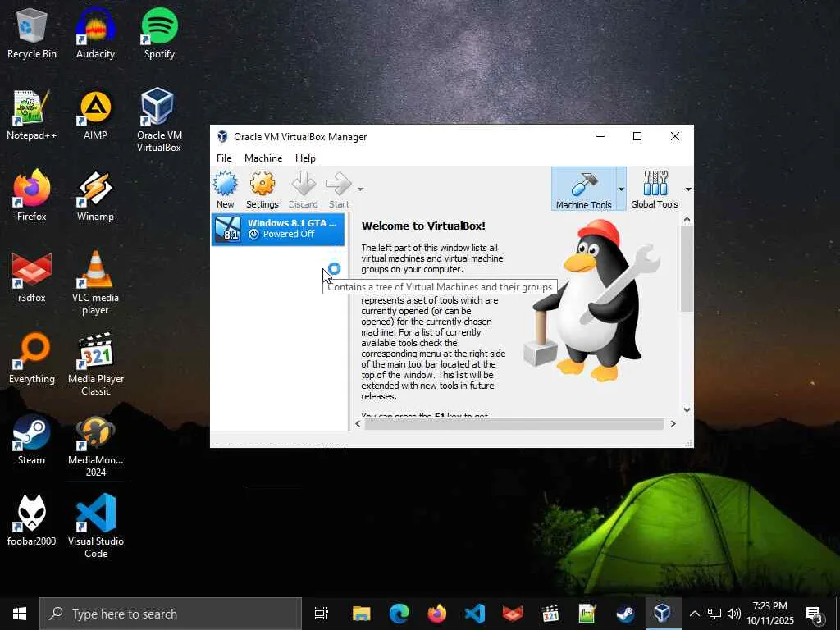The image size is (840, 630).
Task: Select VLC media player desktop shortcut
Action: [95, 283]
